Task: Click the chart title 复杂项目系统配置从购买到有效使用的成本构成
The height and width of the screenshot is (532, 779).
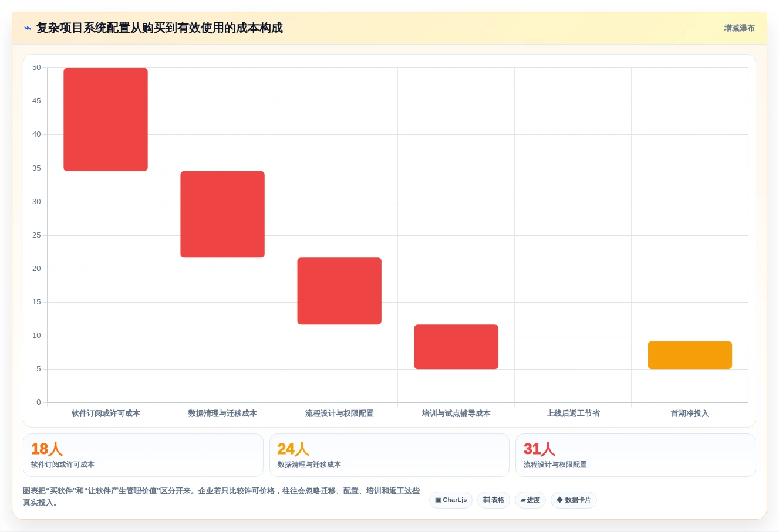Action: (160, 28)
